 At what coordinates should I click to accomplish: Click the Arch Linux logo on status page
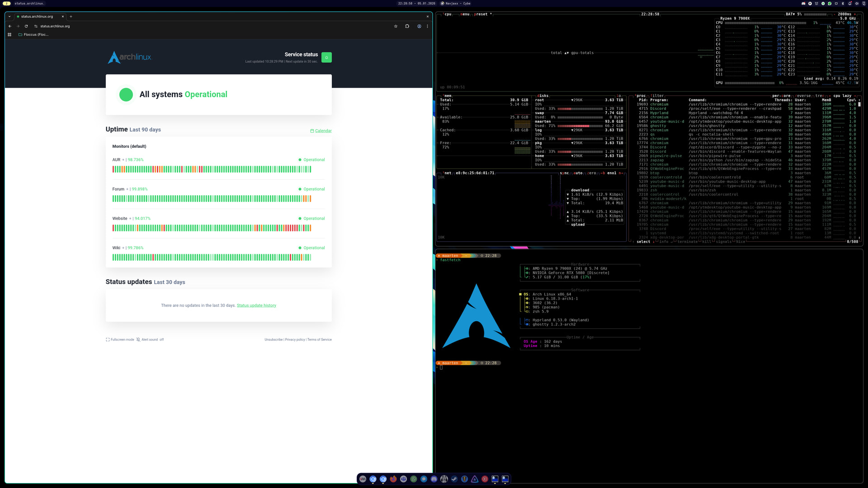click(130, 57)
